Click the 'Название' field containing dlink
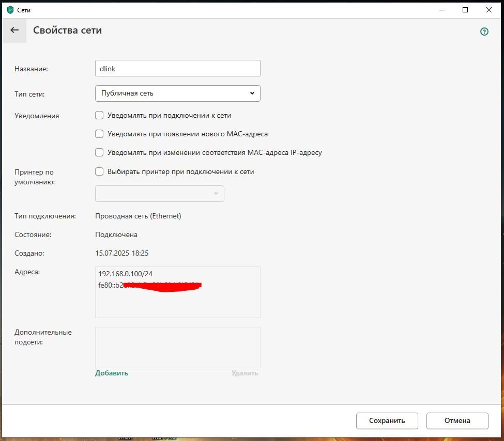The width and height of the screenshot is (504, 441). pyautogui.click(x=177, y=68)
